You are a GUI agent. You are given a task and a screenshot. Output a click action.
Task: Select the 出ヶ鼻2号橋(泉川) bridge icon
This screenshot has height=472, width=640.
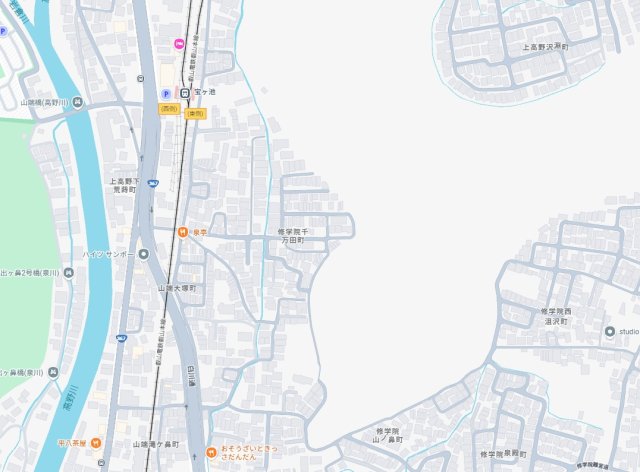tap(69, 273)
